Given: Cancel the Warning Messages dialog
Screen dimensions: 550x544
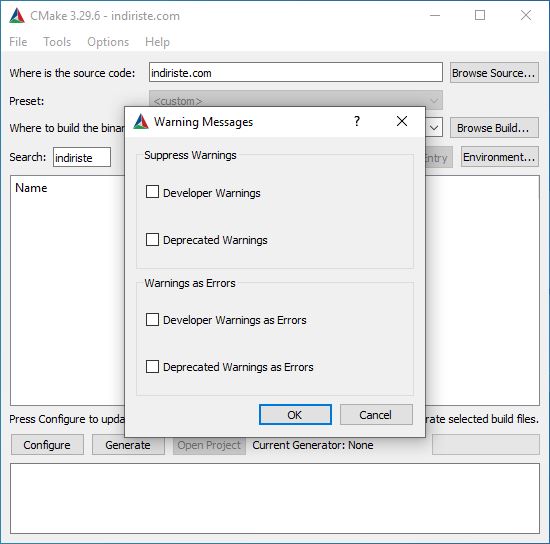Looking at the screenshot, I should [376, 415].
